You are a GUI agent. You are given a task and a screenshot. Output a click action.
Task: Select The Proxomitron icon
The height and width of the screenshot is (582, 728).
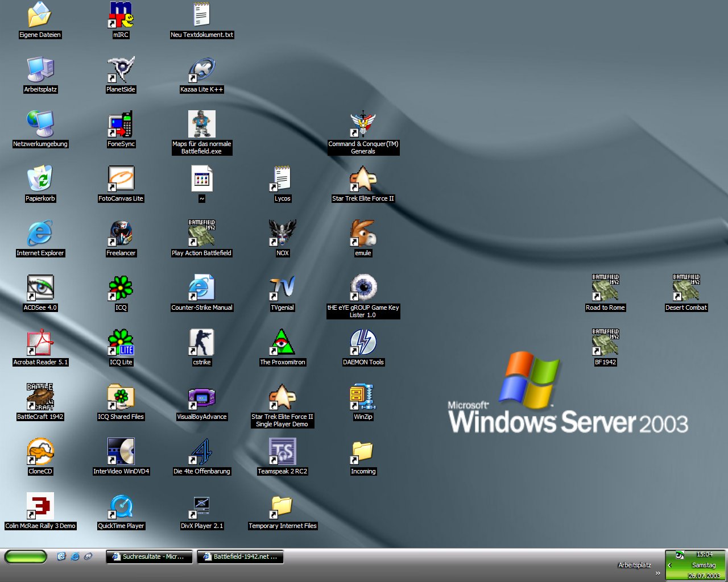pyautogui.click(x=282, y=343)
